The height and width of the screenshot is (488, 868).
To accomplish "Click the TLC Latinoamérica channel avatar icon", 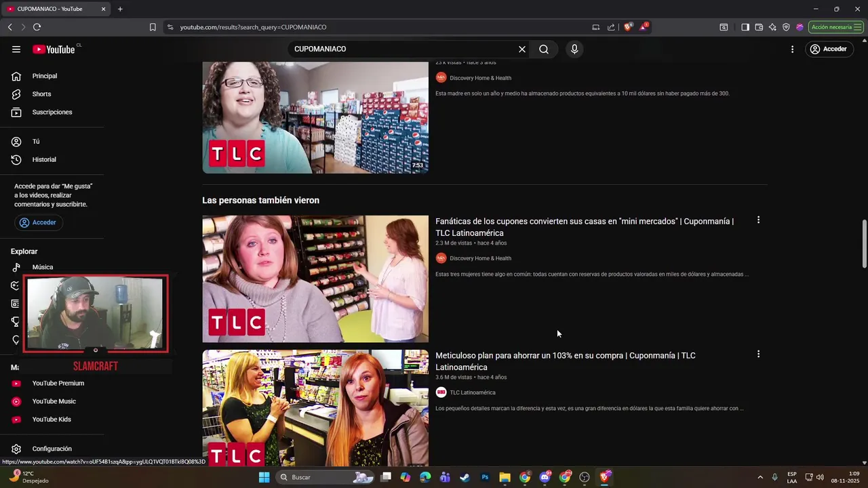I will click(x=441, y=392).
